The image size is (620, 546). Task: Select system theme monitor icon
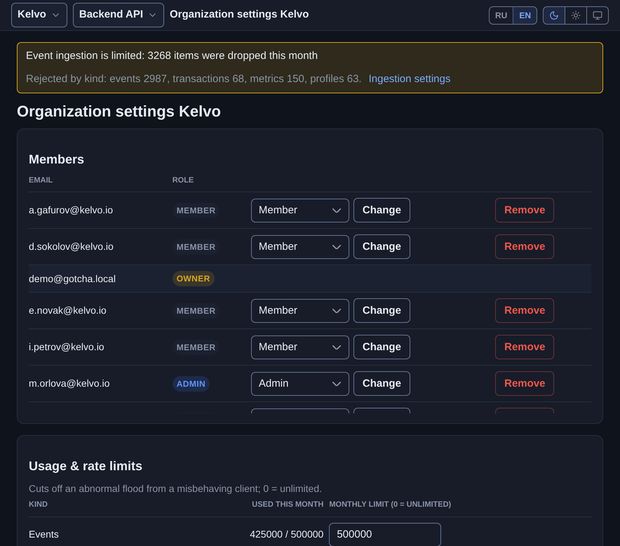pos(597,15)
